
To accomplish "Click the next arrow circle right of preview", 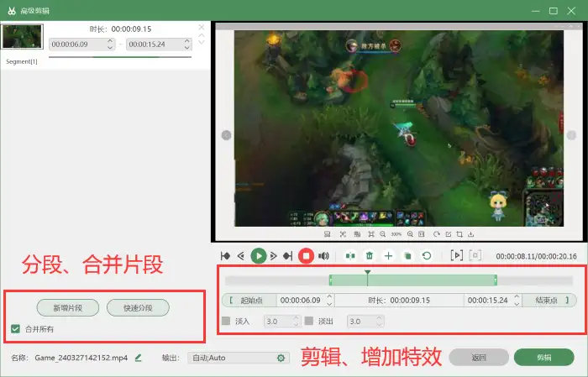I will 571,135.
